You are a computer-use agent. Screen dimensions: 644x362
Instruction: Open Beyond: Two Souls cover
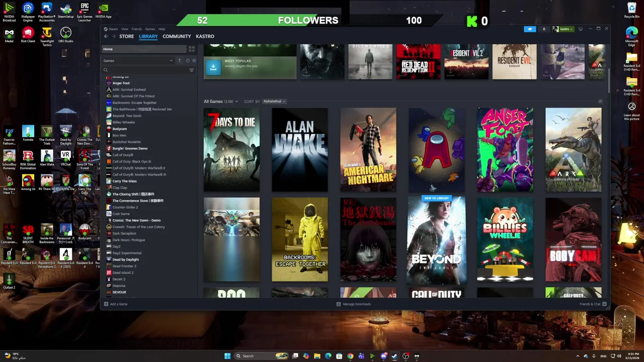click(x=437, y=239)
